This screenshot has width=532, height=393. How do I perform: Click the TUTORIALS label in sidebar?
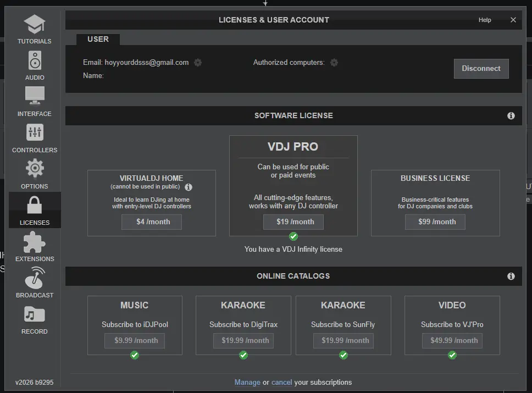35,41
